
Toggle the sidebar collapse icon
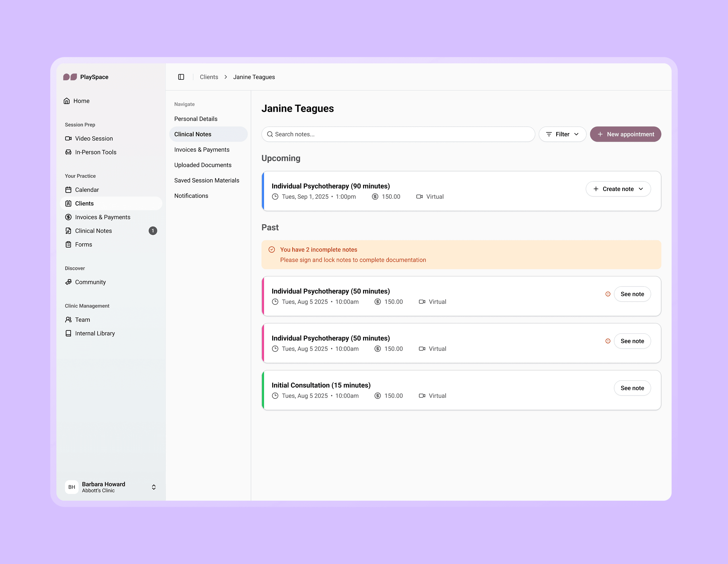(181, 77)
